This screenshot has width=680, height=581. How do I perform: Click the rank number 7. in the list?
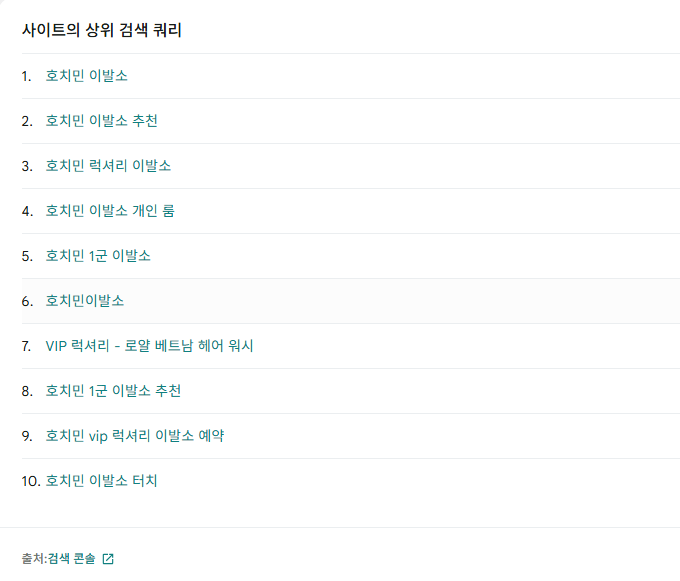pyautogui.click(x=26, y=347)
